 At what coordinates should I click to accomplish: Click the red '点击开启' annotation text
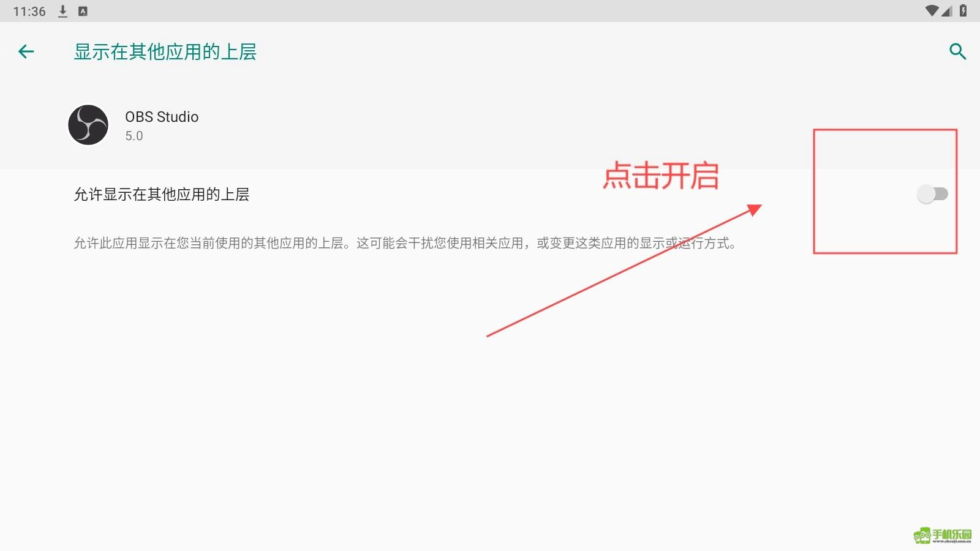(x=660, y=176)
